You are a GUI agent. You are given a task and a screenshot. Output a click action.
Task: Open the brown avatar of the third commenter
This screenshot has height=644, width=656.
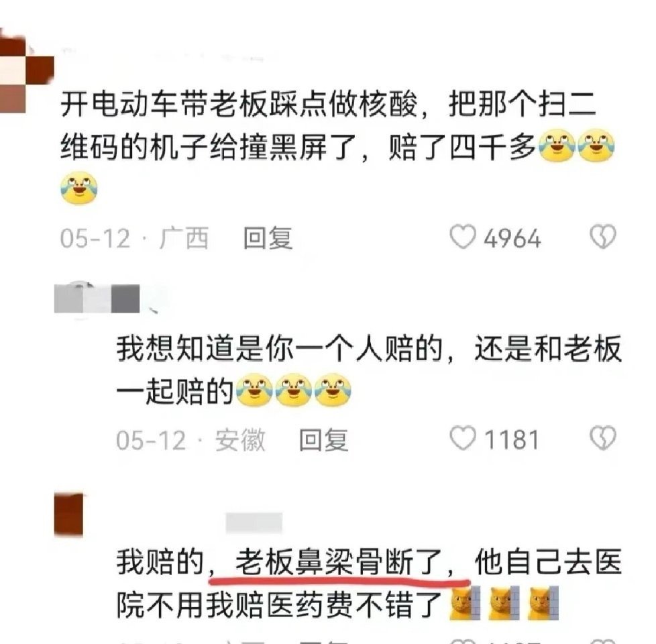click(69, 515)
